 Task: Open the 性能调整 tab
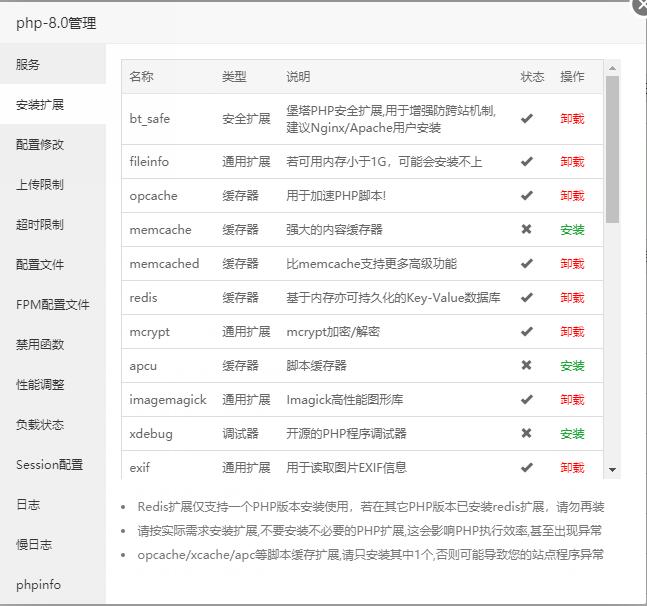click(53, 384)
